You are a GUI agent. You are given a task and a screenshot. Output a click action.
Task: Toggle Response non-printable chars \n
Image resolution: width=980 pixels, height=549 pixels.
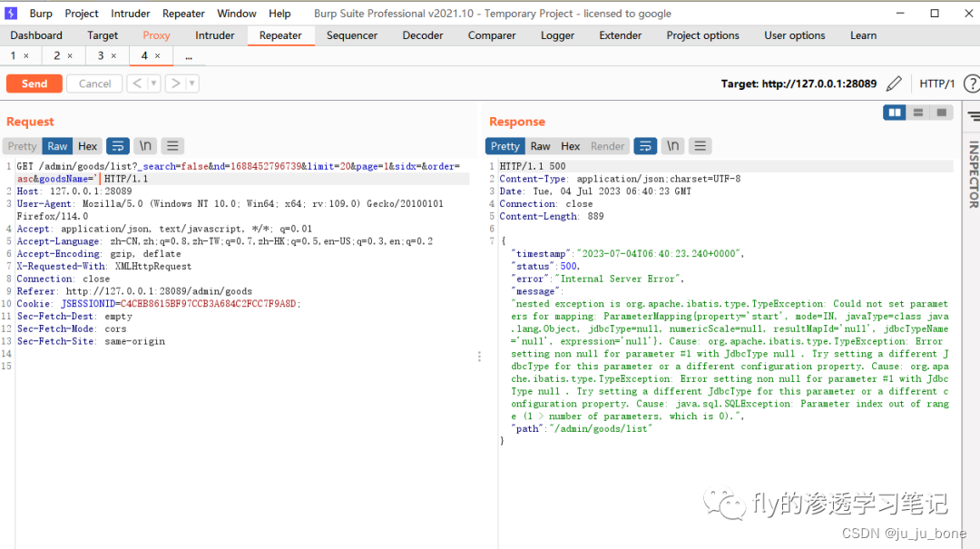point(672,146)
